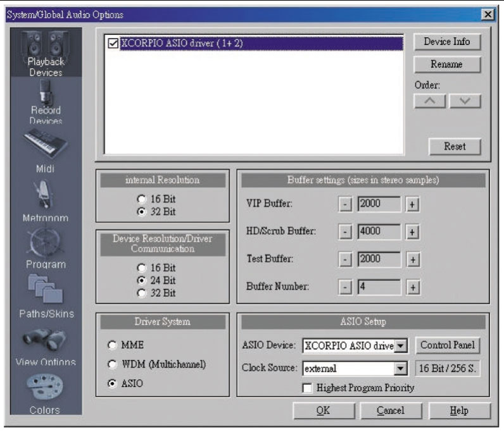Increase Buffer Number value
This screenshot has height=432, width=504.
pos(413,287)
